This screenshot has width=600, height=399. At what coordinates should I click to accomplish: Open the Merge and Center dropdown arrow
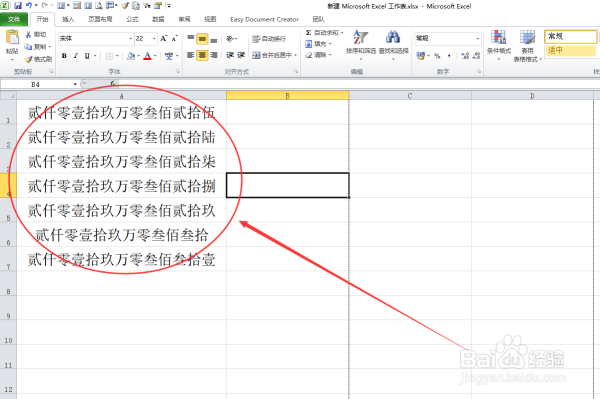tap(295, 55)
